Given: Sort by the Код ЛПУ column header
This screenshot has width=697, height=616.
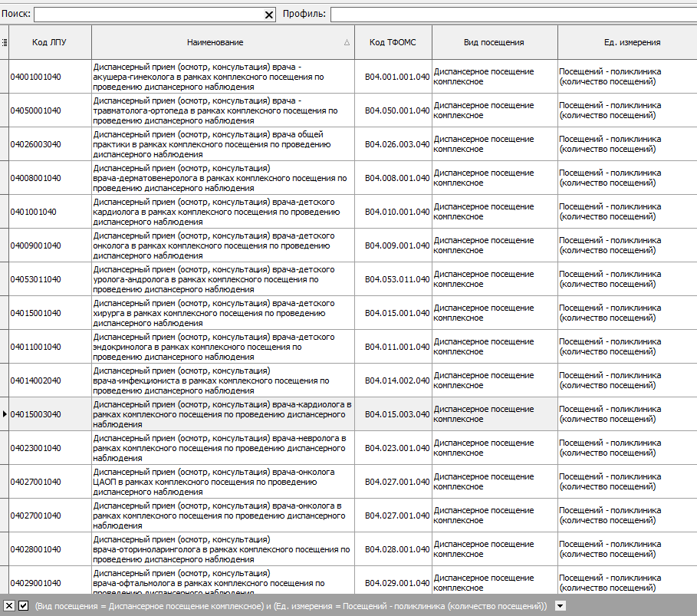Looking at the screenshot, I should (x=50, y=43).
